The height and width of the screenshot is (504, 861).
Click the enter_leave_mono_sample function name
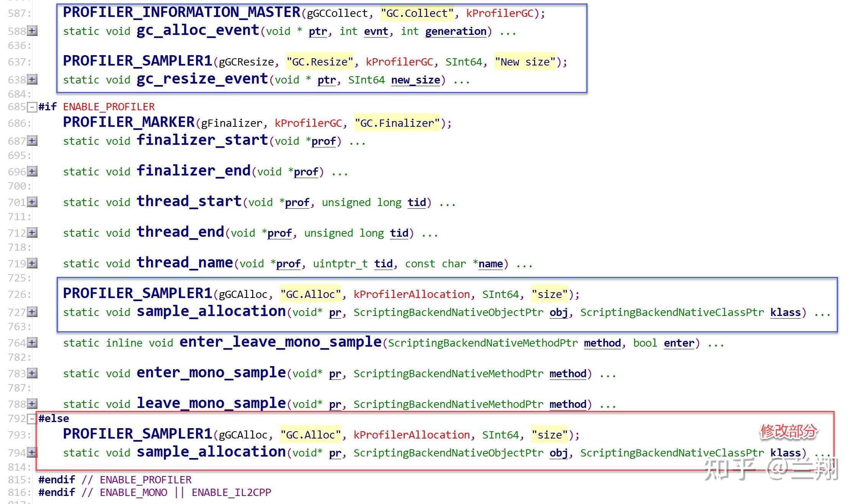280,342
